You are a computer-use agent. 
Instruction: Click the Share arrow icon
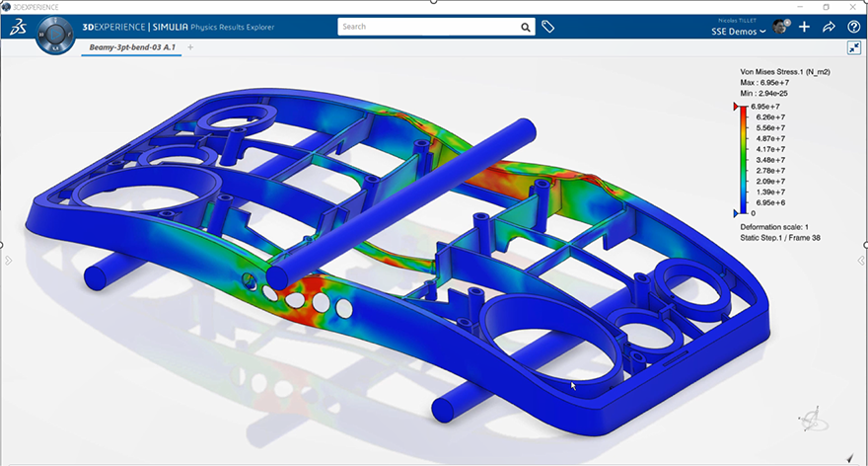tap(830, 27)
